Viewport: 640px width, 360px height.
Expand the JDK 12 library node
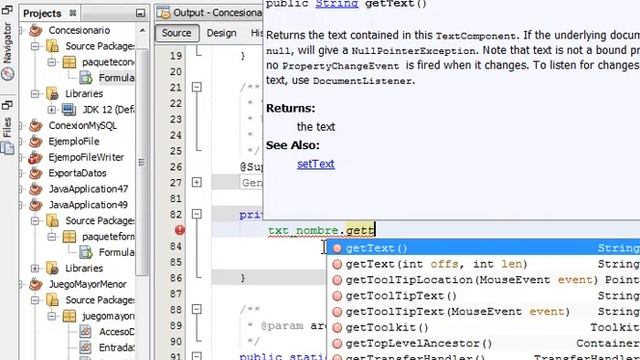(52, 110)
